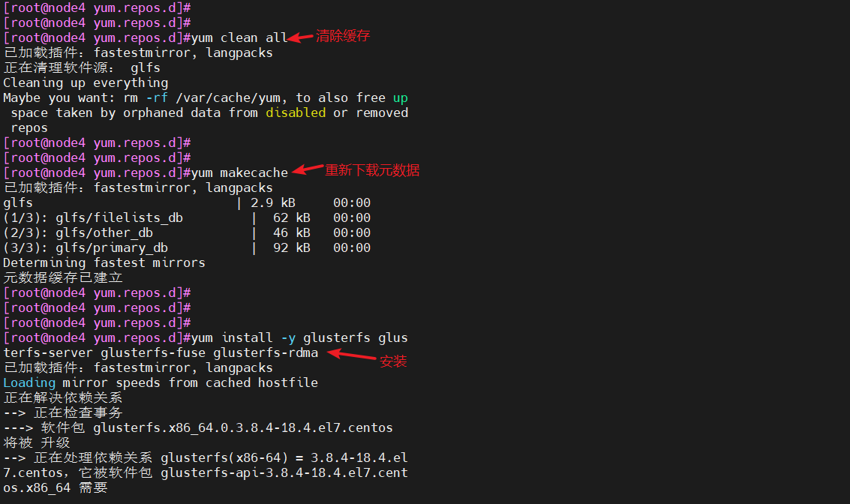Click the cyan '-rf' flag in the rm hint

point(157,98)
